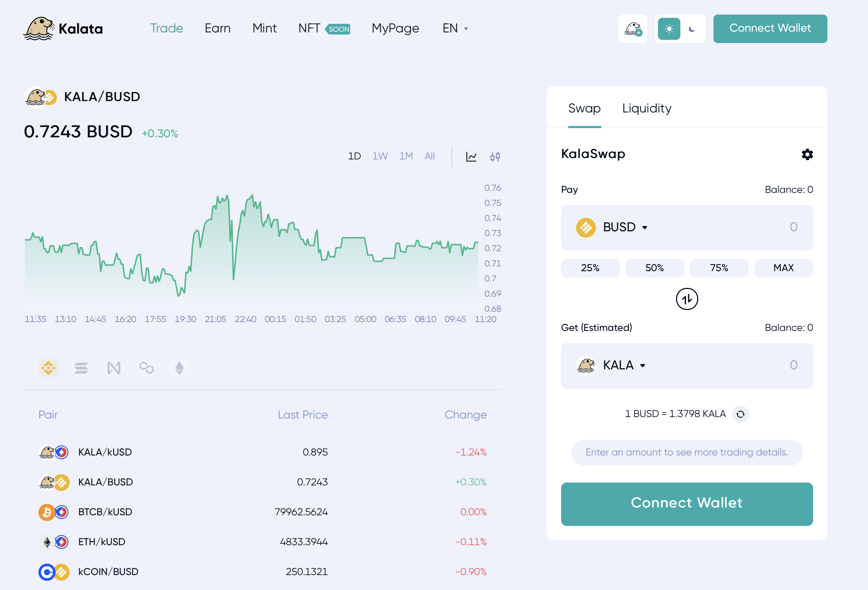Enable dark mode with moon toggle

tap(692, 29)
